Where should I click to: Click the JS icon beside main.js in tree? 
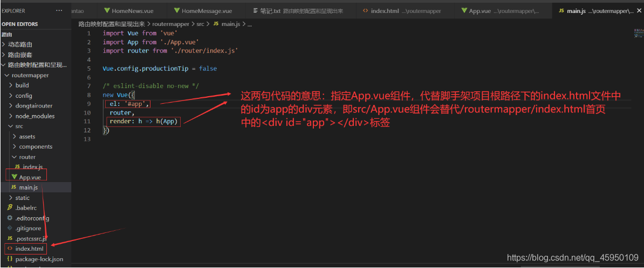13,187
